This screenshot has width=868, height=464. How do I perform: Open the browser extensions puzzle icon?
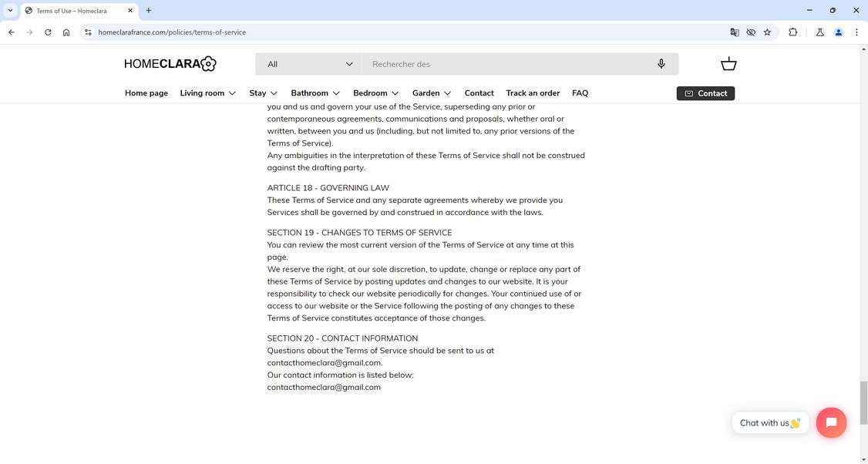click(792, 32)
